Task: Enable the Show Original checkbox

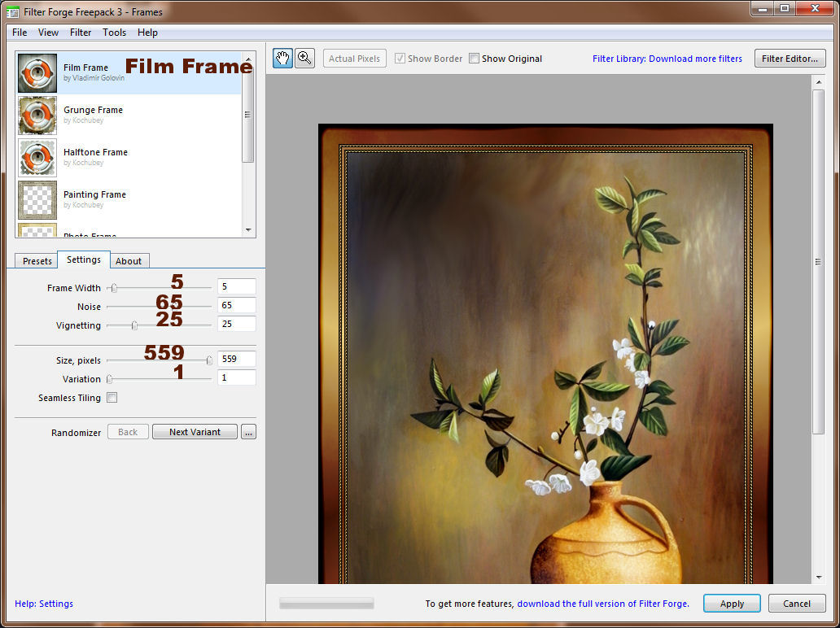Action: [x=474, y=59]
